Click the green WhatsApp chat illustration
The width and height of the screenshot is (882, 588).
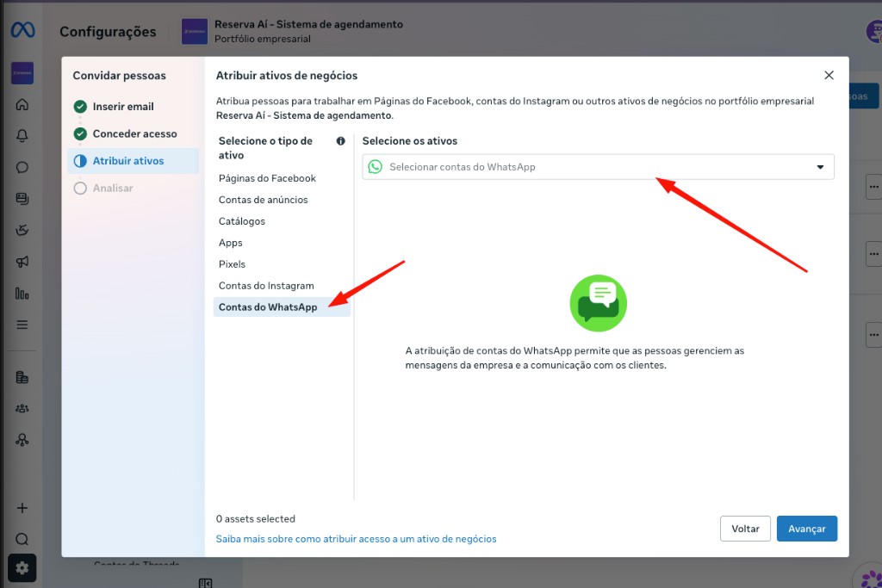[598, 303]
